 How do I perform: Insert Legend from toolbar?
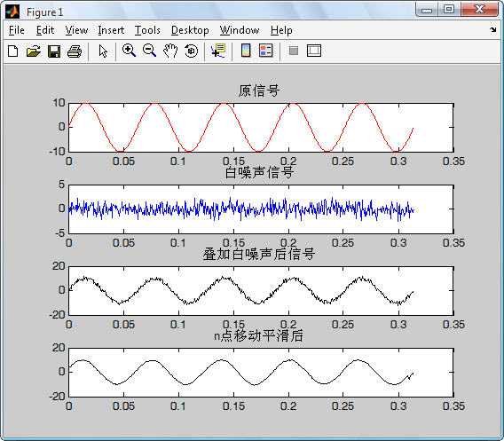point(266,51)
